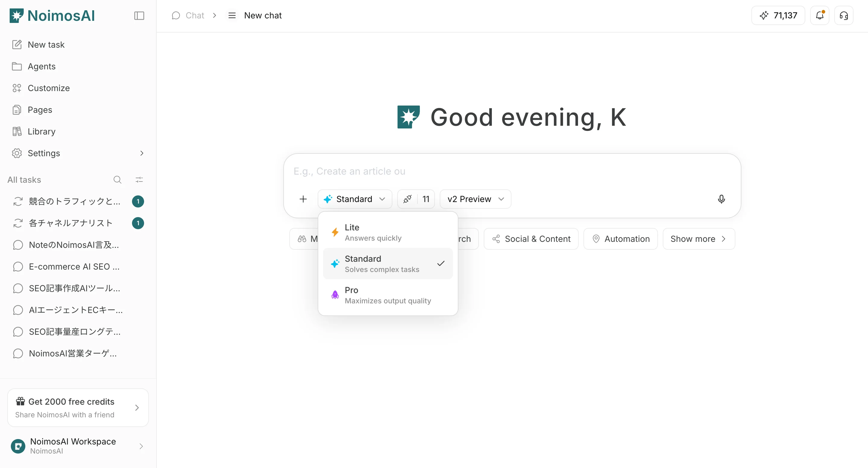Select Pro mode option
This screenshot has width=868, height=468.
coord(388,295)
